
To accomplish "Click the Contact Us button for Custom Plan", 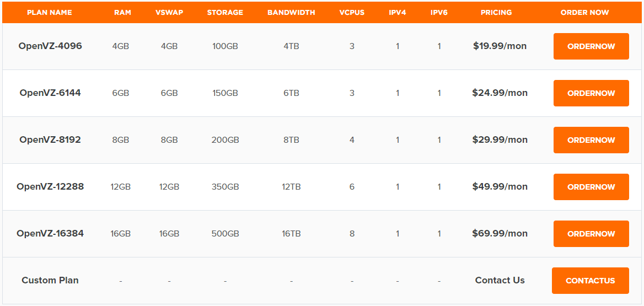I will pos(590,281).
